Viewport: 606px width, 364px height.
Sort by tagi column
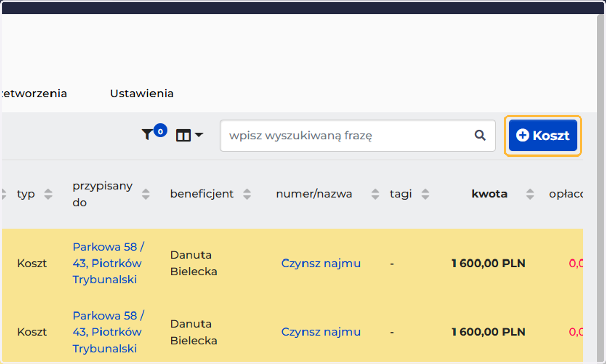click(x=425, y=194)
